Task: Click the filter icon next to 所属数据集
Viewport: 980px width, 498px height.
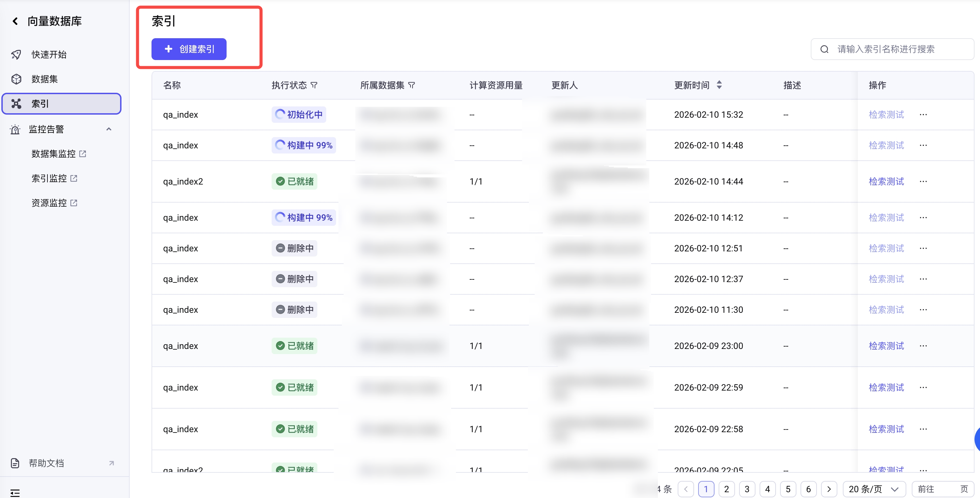Action: (412, 85)
